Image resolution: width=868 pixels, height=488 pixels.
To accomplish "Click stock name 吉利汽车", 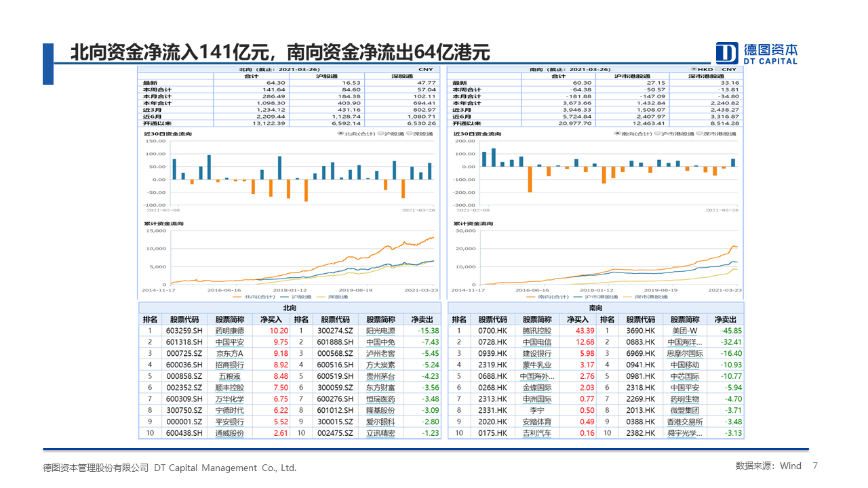I will coord(537,433).
